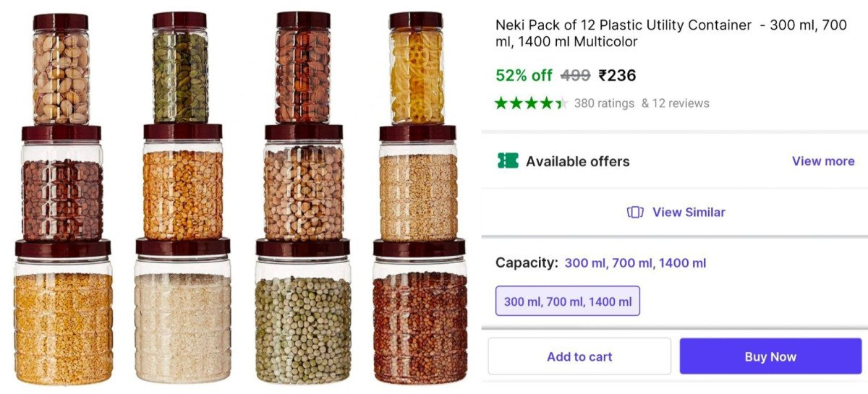The height and width of the screenshot is (394, 868).
Task: Select the 300 ml, 700 ml, 1400 ml capacity option
Action: [x=567, y=301]
